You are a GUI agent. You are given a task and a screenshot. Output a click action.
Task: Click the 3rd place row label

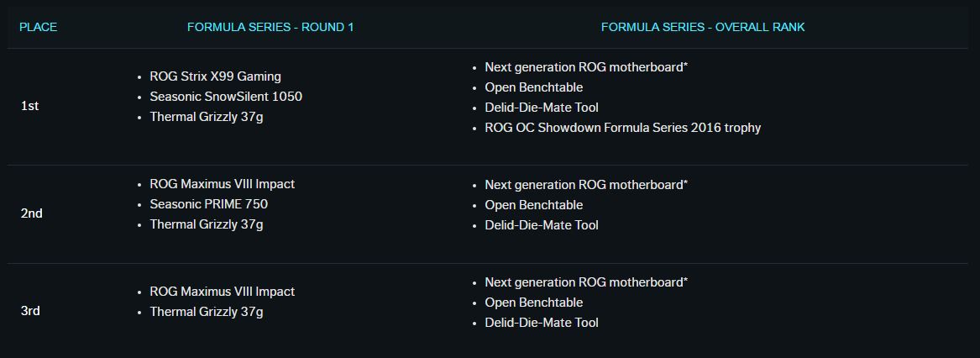click(30, 310)
